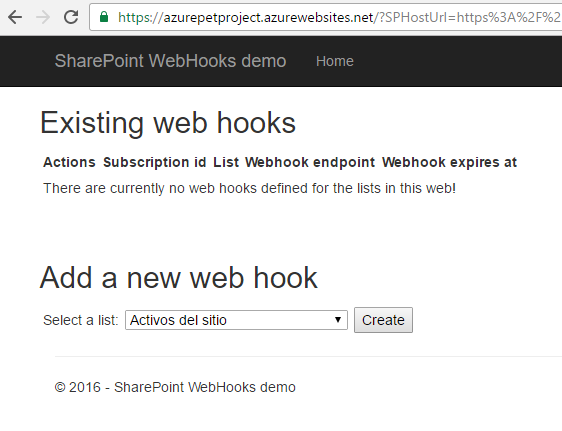This screenshot has height=431, width=562.
Task: Select the Webhook endpoint column header
Action: click(x=310, y=162)
